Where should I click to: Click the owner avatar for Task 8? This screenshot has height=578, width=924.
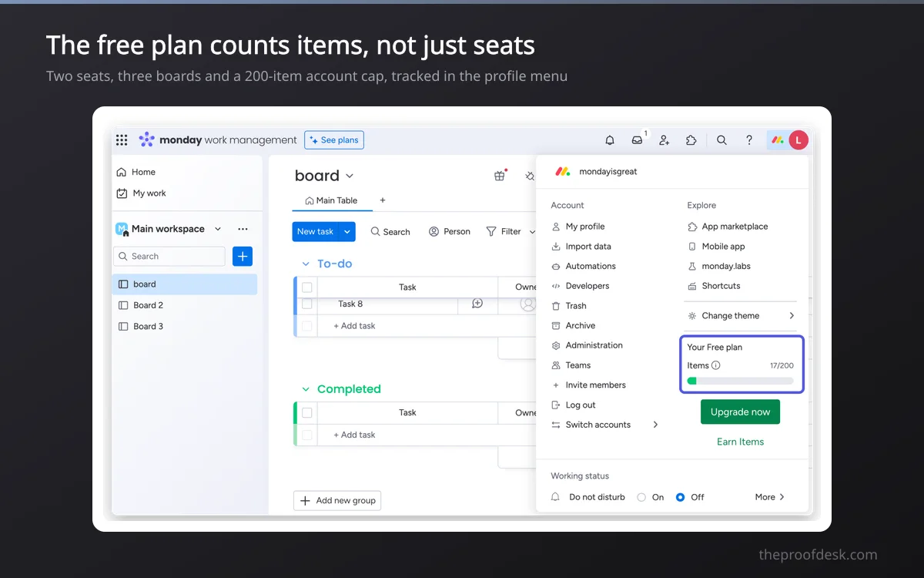coord(528,304)
